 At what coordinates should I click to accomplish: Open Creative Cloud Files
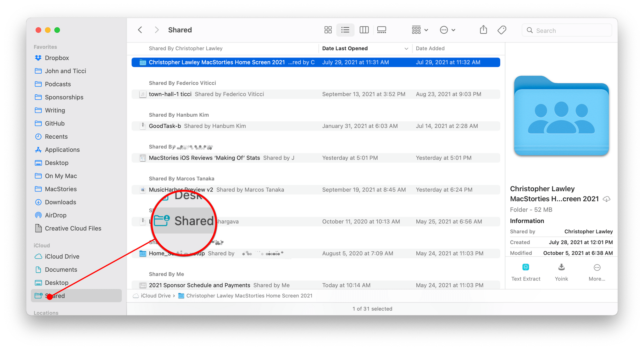pos(76,228)
